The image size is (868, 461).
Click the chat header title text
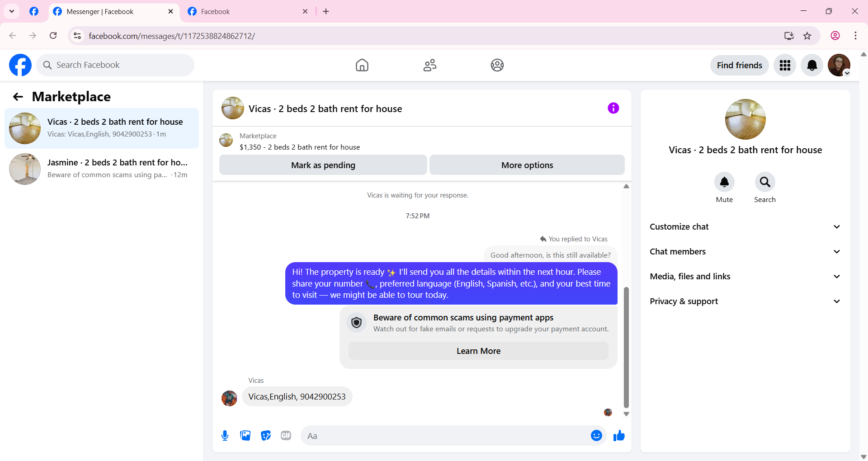(325, 109)
